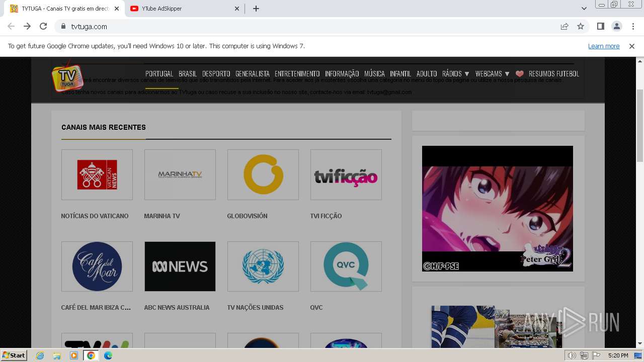Go back with browser back arrow

coord(11,26)
